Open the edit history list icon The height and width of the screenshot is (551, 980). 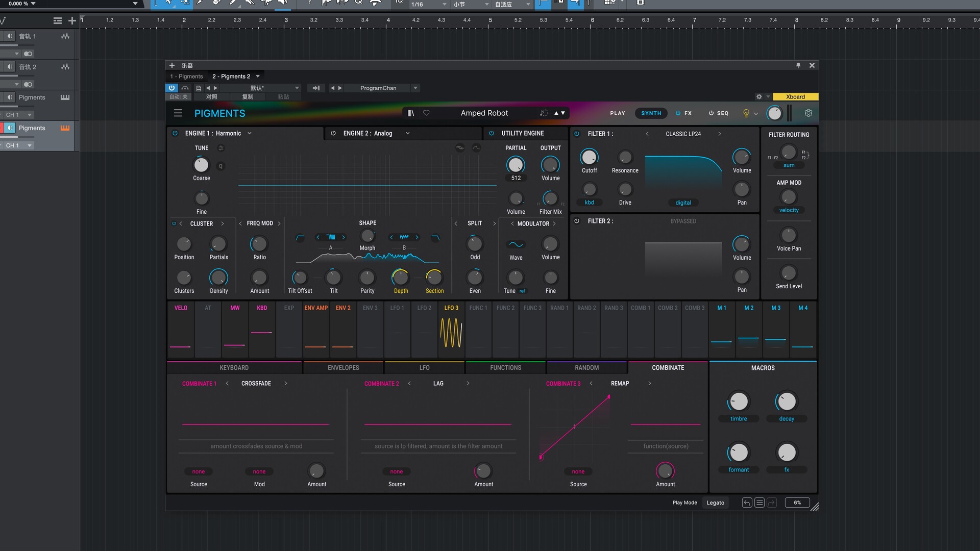(759, 503)
